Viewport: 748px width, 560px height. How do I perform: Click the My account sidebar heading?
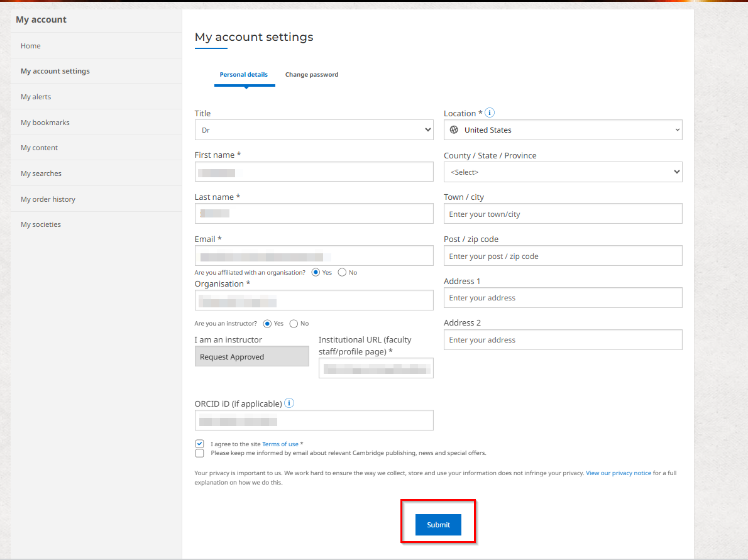41,19
